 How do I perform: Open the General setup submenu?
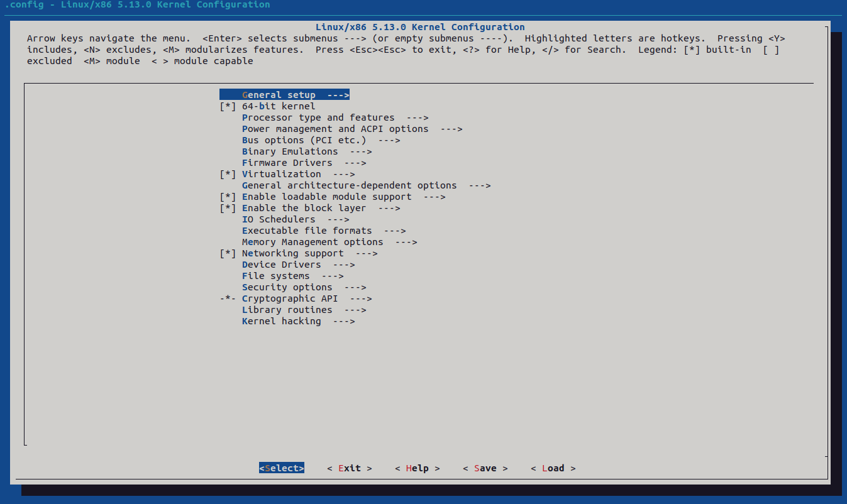pos(284,95)
